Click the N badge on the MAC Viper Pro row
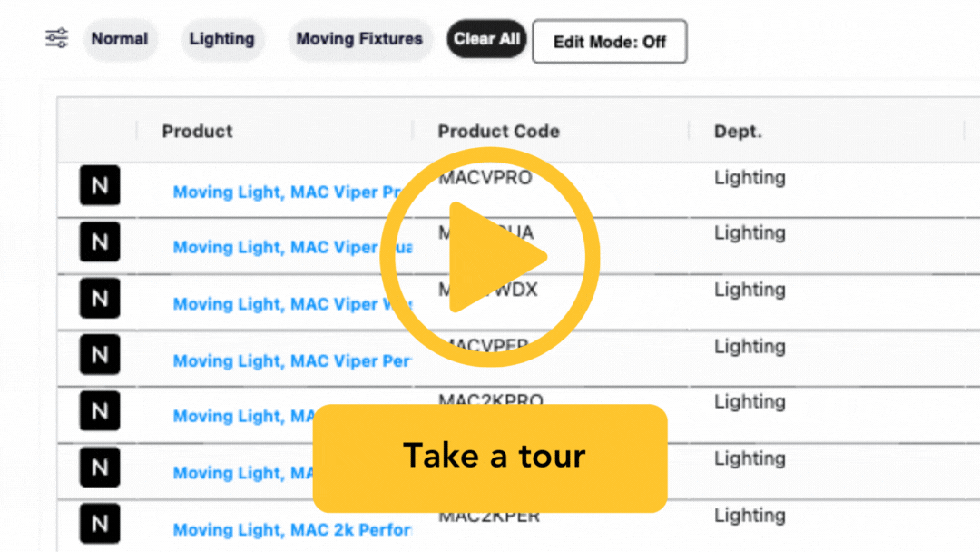 click(x=99, y=185)
